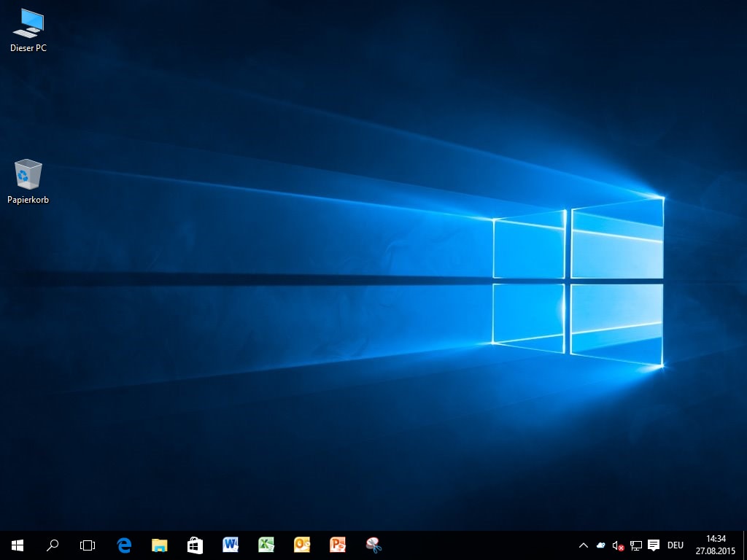Open the clock and calendar flyout

716,545
